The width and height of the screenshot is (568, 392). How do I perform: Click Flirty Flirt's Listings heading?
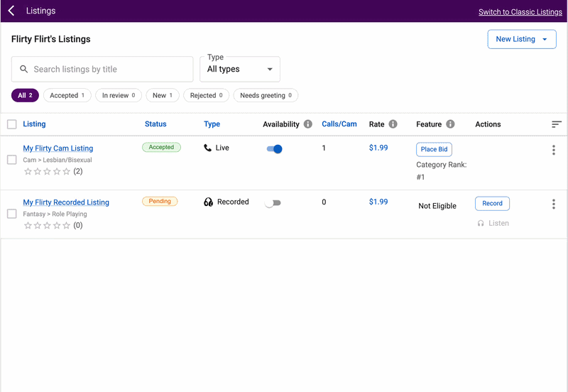click(50, 39)
